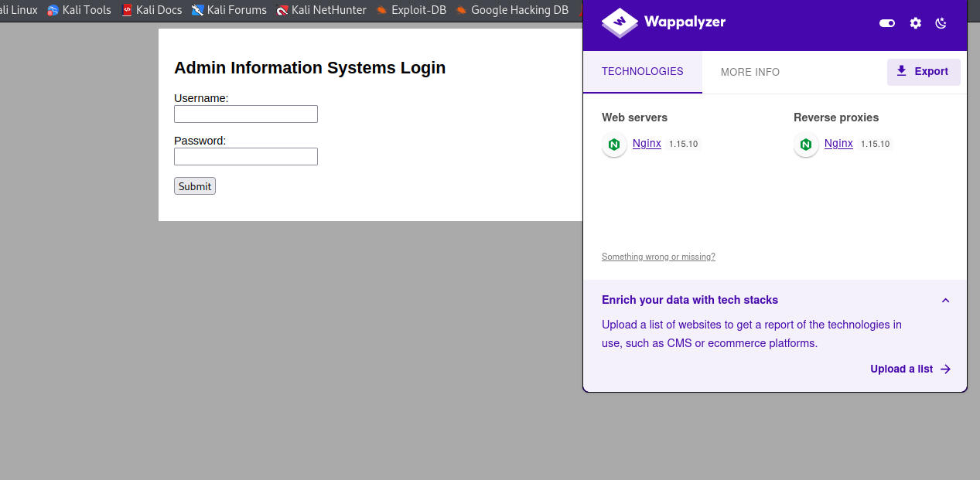Open the Kali Docs bookmark

click(x=152, y=10)
